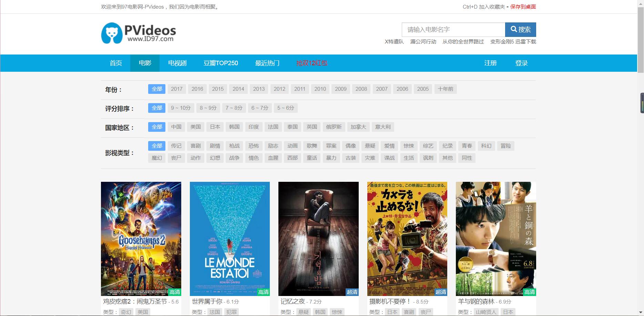Open the 最近热门 nav tab
The image size is (644, 316).
pyautogui.click(x=267, y=63)
